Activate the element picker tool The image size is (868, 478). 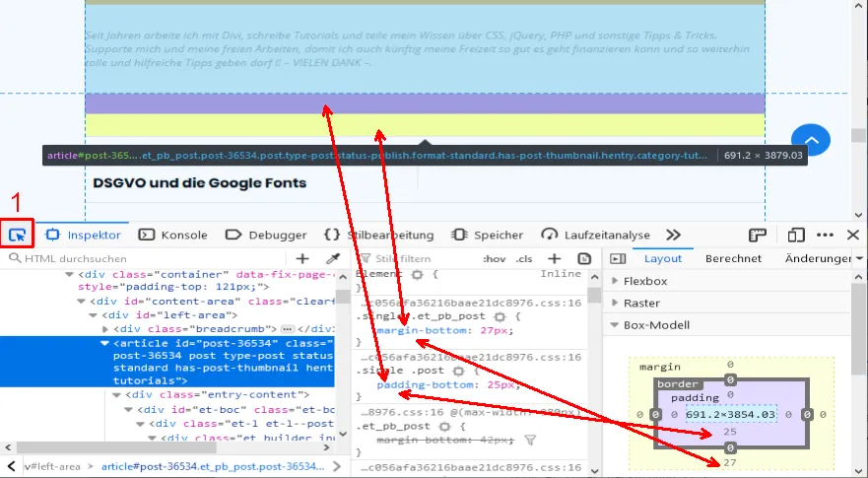pyautogui.click(x=17, y=235)
